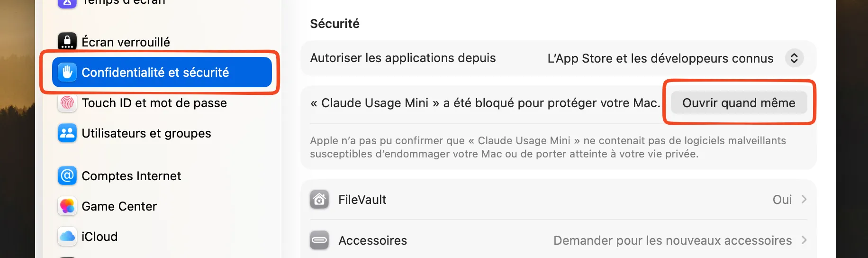Click the Écran verrouillé lock icon
This screenshot has width=868, height=258.
tap(67, 42)
